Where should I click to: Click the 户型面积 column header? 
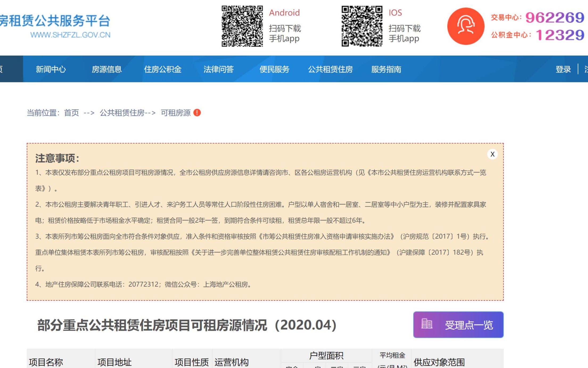pyautogui.click(x=326, y=355)
